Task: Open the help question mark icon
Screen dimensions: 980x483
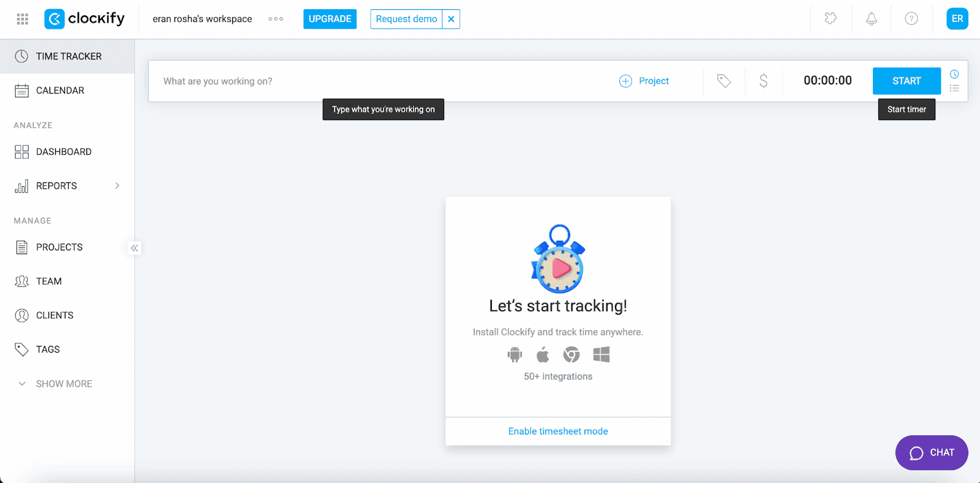Action: [x=911, y=19]
